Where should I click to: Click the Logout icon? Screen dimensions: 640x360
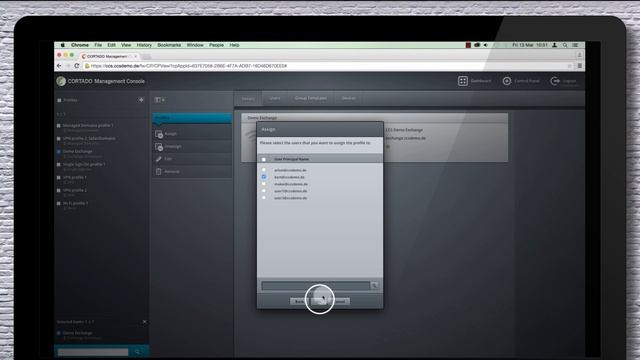(x=554, y=81)
